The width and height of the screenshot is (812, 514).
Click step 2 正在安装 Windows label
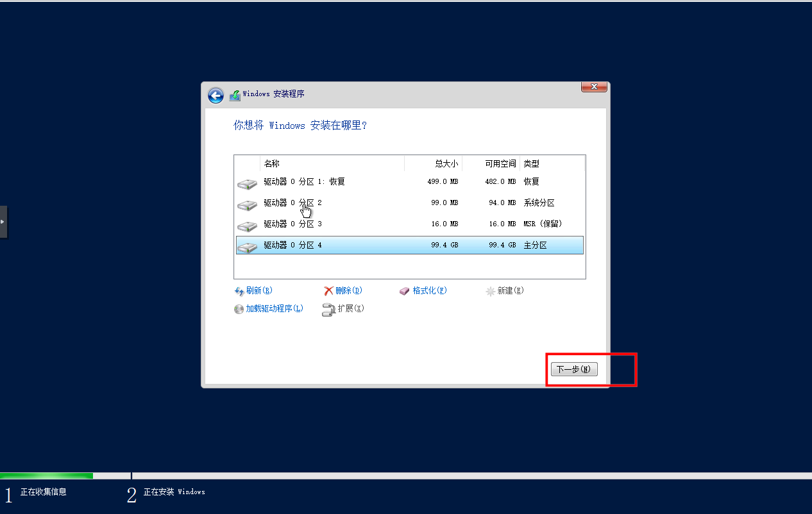[x=174, y=492]
